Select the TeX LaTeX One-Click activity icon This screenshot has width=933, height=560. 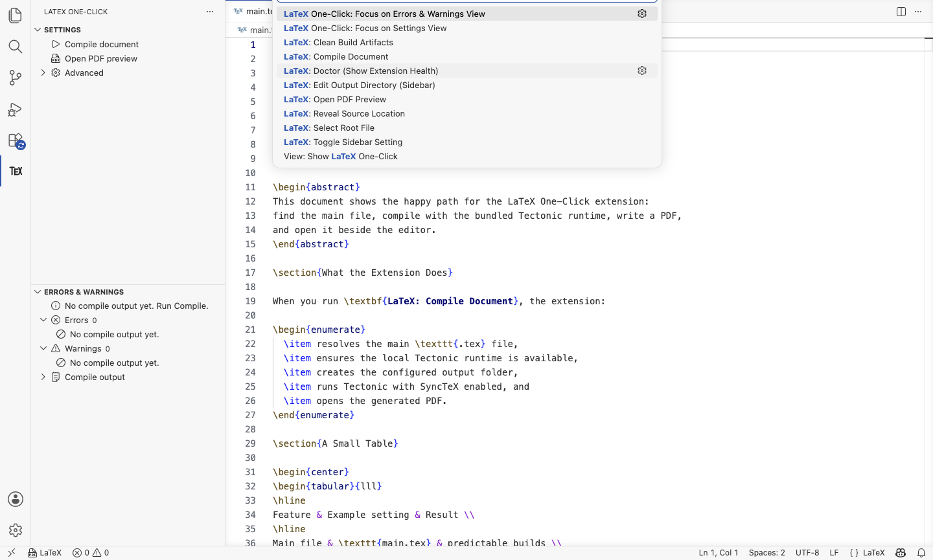(16, 171)
